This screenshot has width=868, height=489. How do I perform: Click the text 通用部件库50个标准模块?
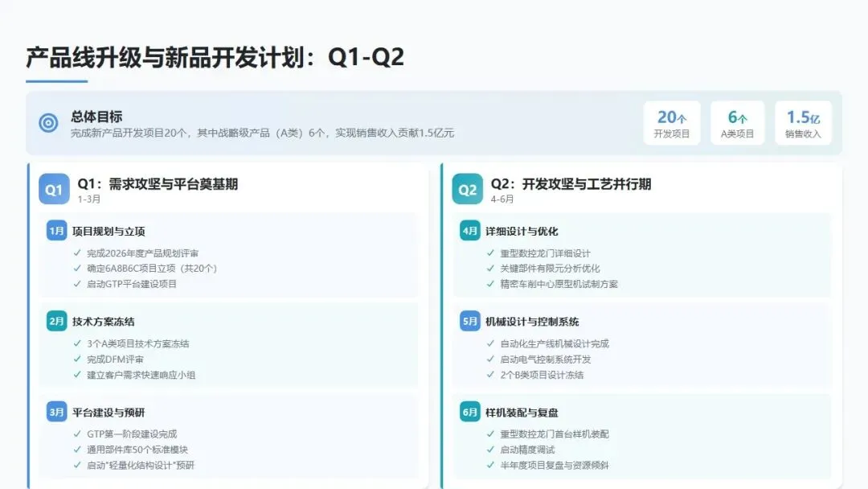137,450
